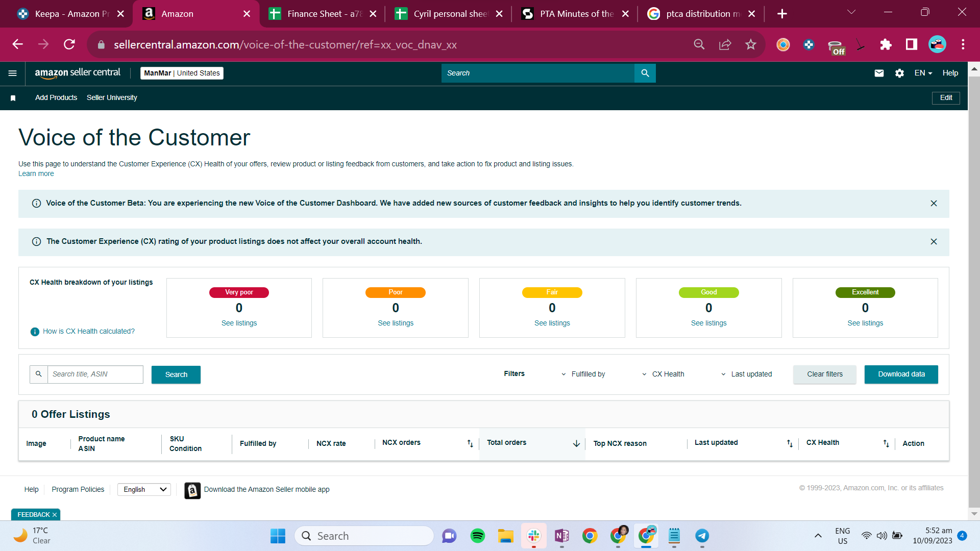Click the magnifier button in Seller Central search

click(x=645, y=73)
